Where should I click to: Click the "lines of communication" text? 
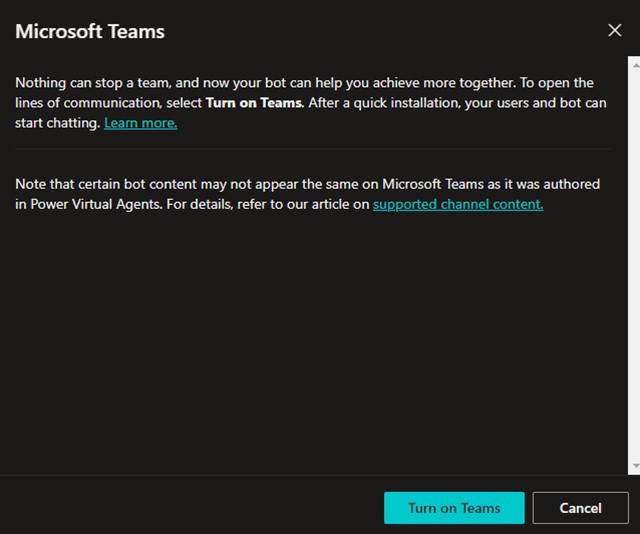90,103
